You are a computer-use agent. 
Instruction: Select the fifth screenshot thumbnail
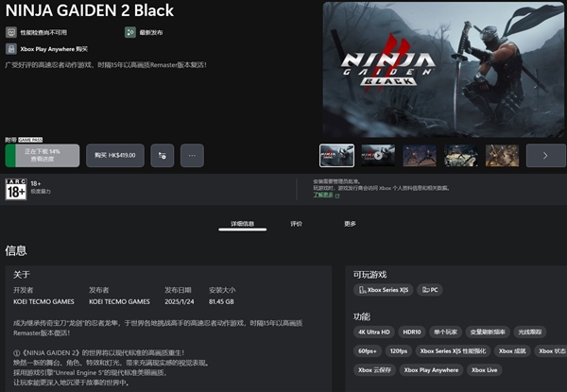tap(502, 155)
